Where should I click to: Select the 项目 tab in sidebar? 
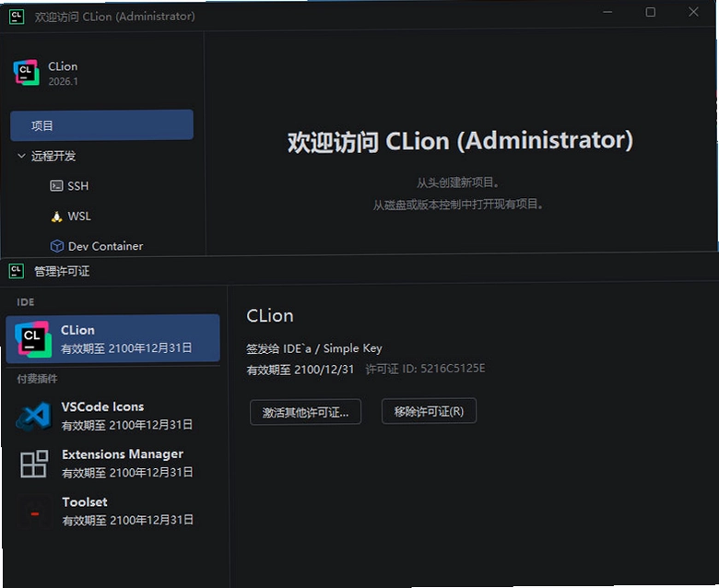pos(101,124)
